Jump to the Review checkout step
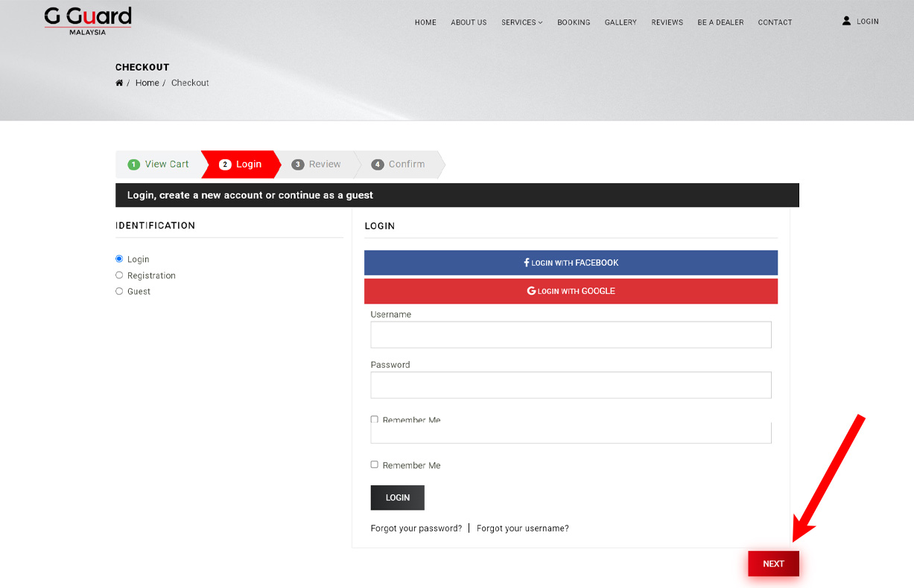 [x=317, y=164]
